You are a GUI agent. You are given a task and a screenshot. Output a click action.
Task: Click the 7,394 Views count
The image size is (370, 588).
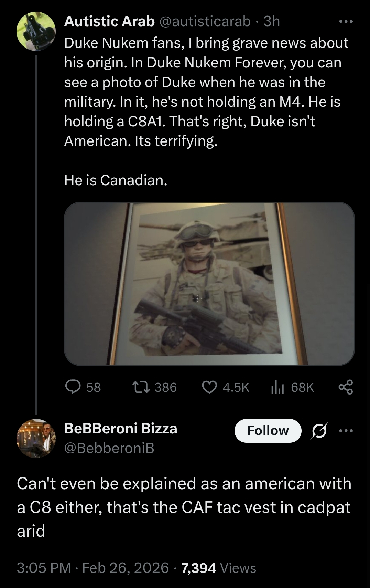[x=219, y=568]
